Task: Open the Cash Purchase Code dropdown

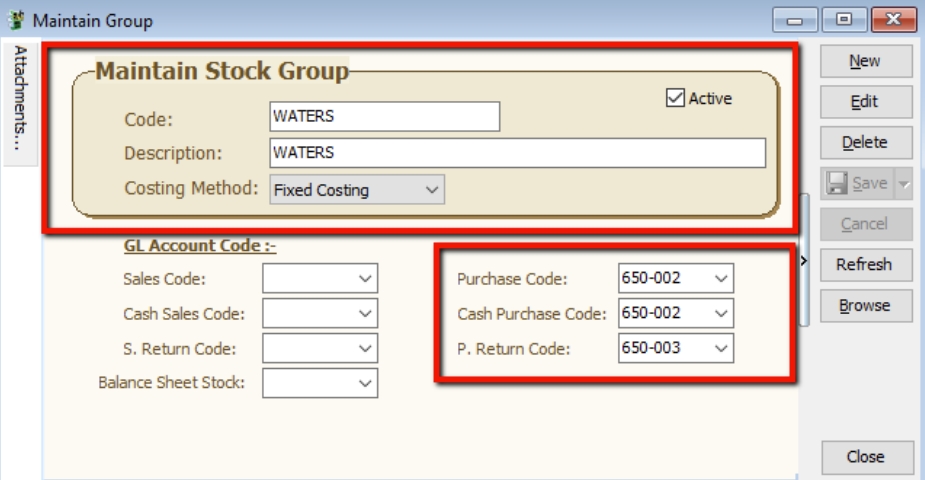Action: pyautogui.click(x=722, y=313)
